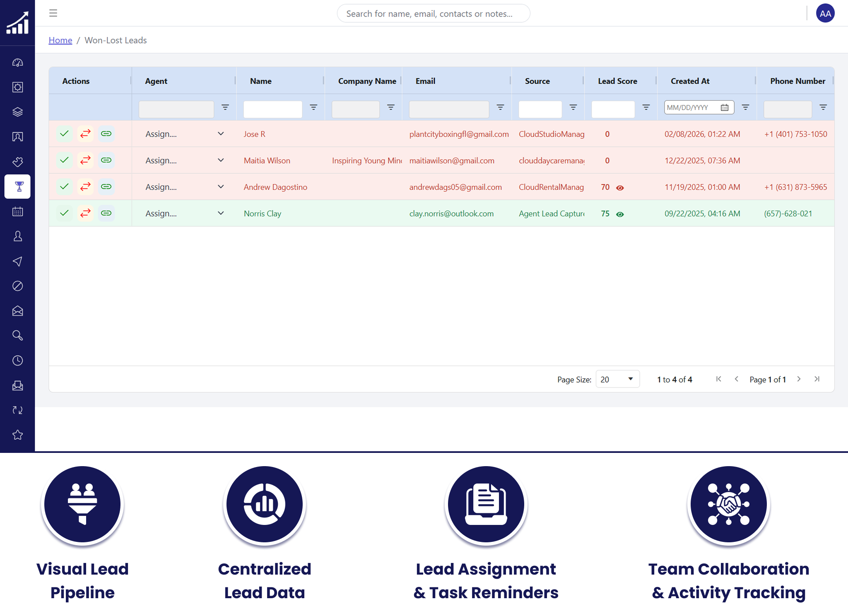Open the Email column filter menu
This screenshot has height=616, width=848.
click(500, 107)
